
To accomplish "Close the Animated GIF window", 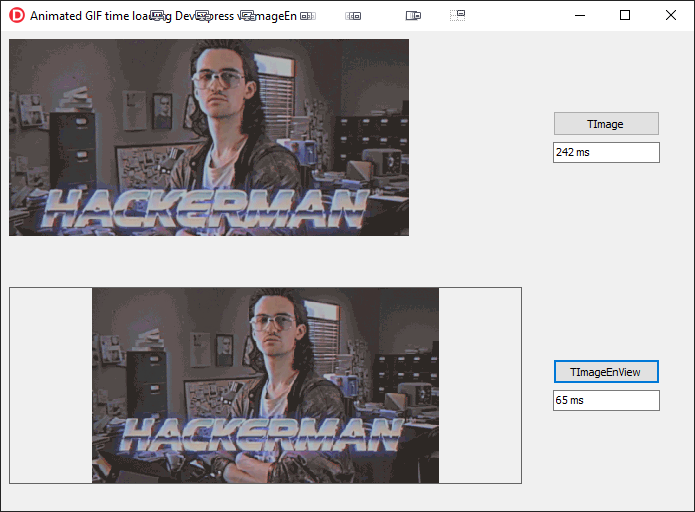I will pyautogui.click(x=671, y=16).
